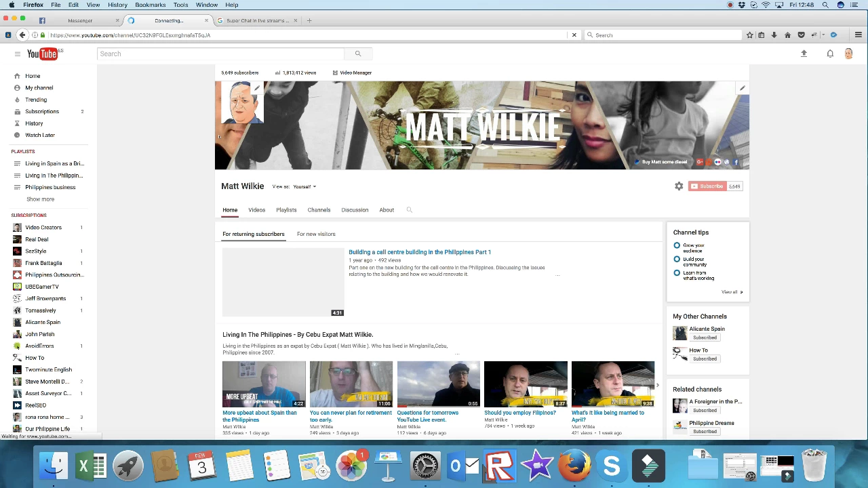
Task: Open Should you employ Filipinos thumbnail
Action: click(x=526, y=384)
